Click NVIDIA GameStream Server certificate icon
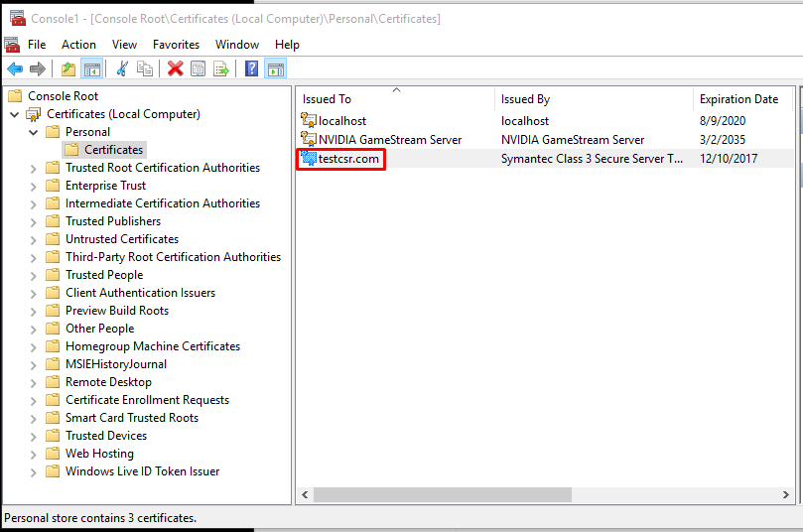803x532 pixels. coord(309,139)
